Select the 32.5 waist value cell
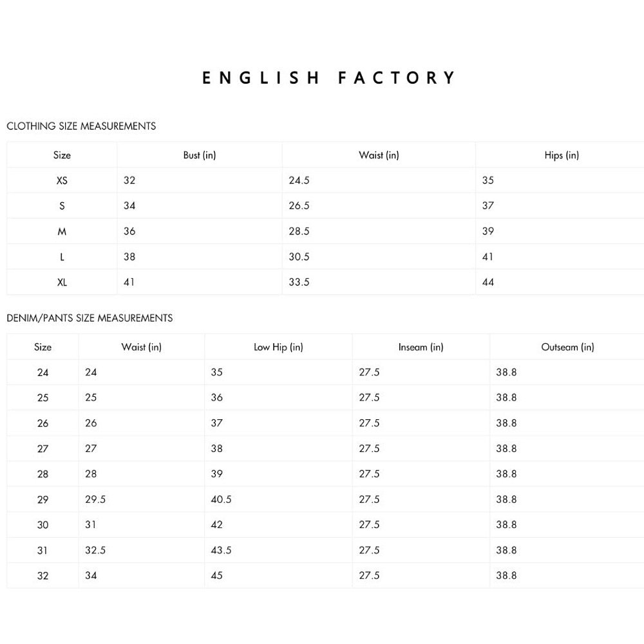The image size is (644, 644). click(95, 551)
